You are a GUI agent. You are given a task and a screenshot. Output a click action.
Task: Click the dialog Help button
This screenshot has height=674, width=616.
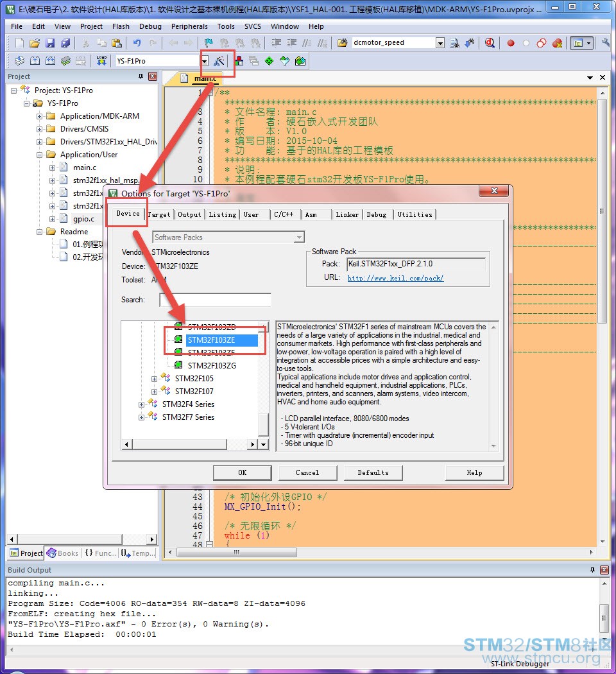[474, 473]
